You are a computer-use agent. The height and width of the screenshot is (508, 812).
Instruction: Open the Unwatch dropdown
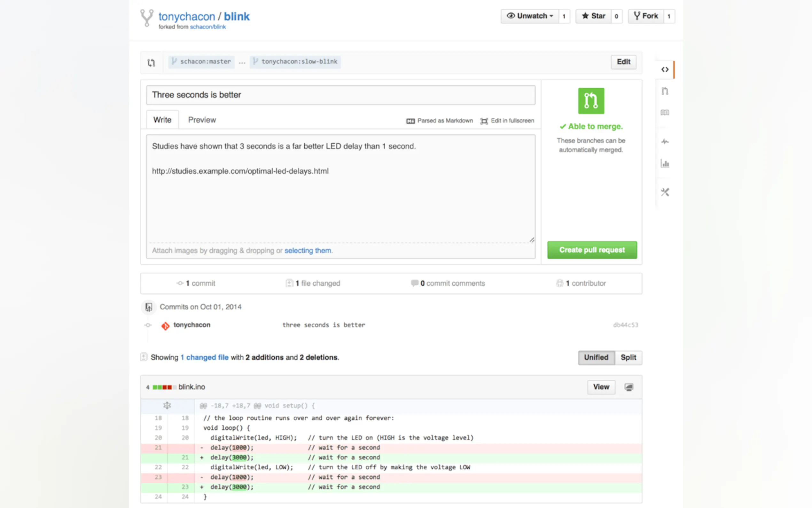pyautogui.click(x=529, y=16)
